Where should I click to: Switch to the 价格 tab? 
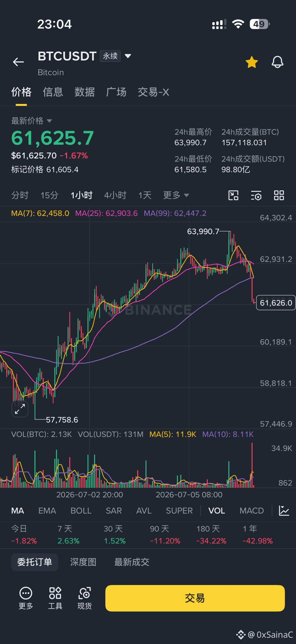[x=21, y=92]
